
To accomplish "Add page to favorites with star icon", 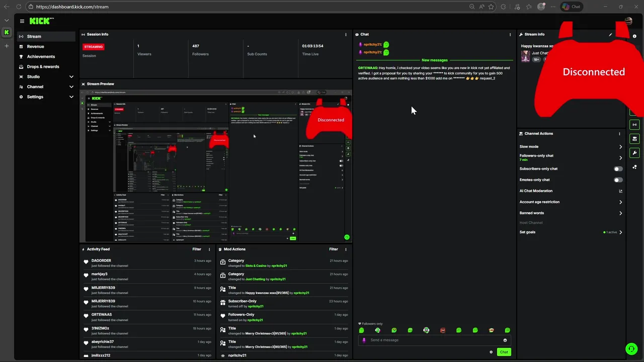I will coord(491,7).
